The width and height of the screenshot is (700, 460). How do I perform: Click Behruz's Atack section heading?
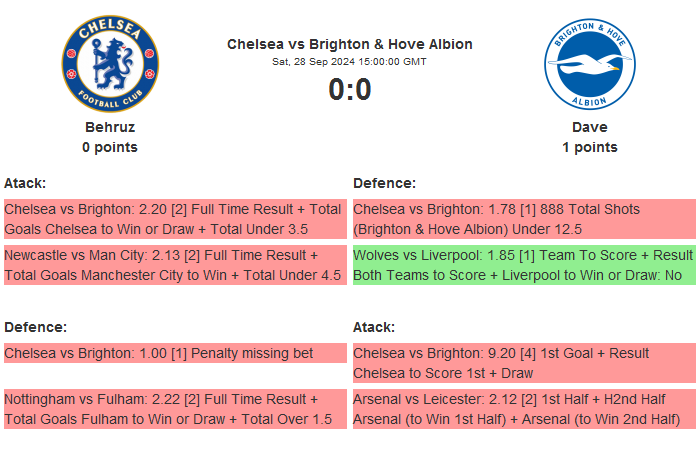point(25,183)
